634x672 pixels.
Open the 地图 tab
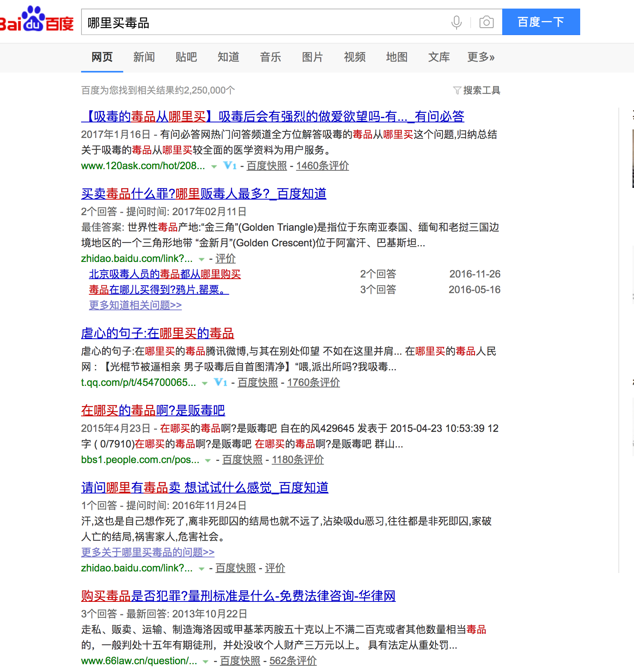(x=397, y=57)
